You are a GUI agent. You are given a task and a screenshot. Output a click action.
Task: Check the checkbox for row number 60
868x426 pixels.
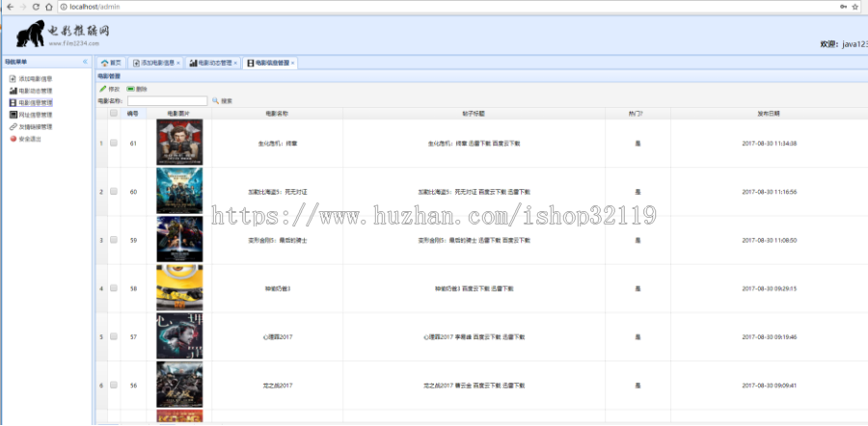114,192
